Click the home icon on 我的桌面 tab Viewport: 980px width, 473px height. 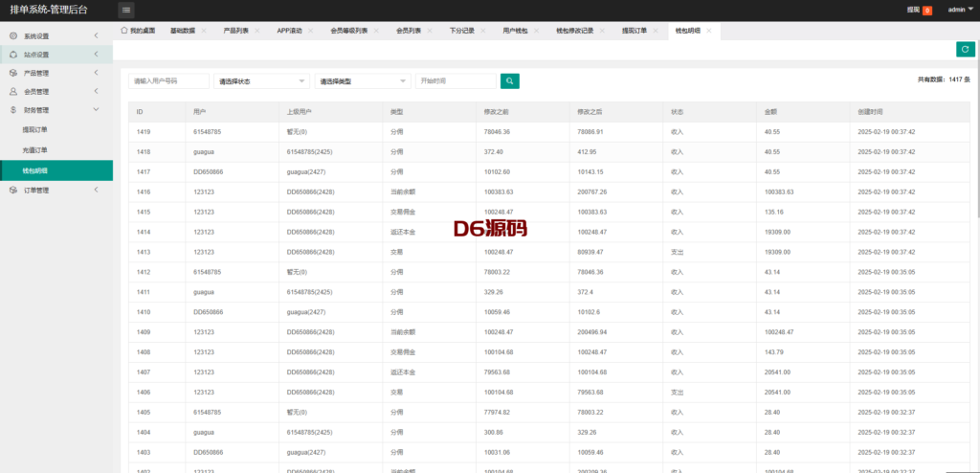(124, 30)
